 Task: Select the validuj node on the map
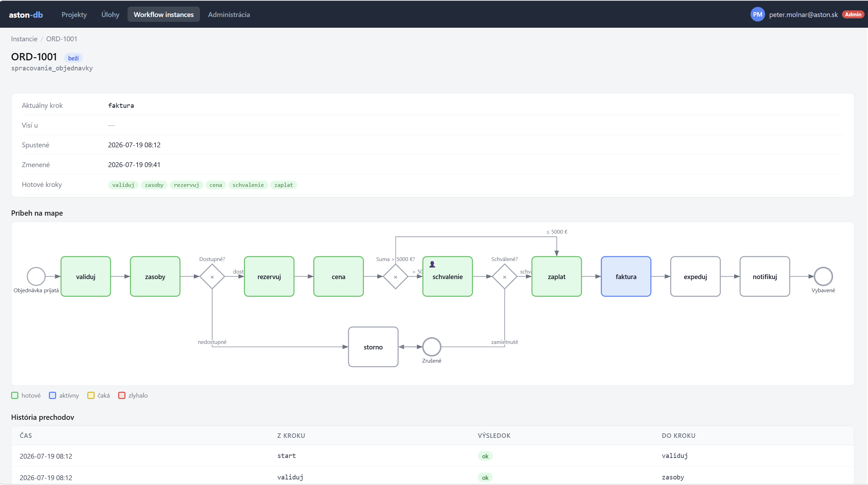[86, 277]
